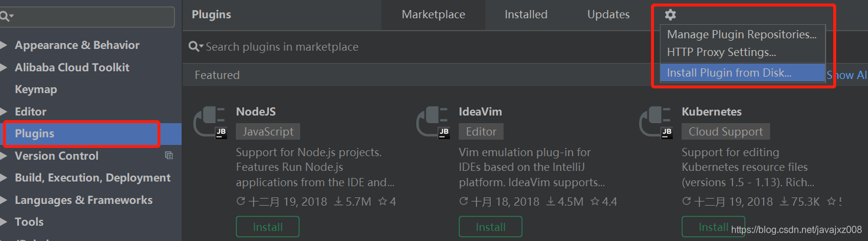Expand Build, Execution, Deployment node
868x241 pixels.
click(5, 178)
